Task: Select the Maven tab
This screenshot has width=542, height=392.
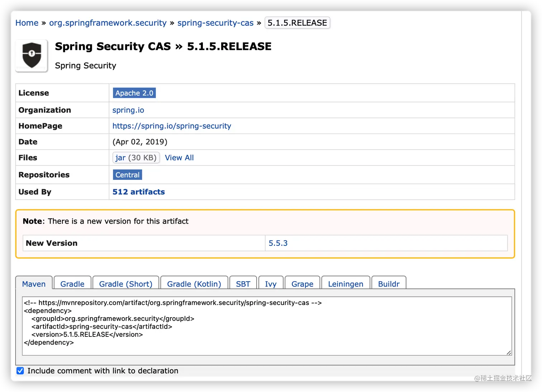Action: click(x=34, y=284)
